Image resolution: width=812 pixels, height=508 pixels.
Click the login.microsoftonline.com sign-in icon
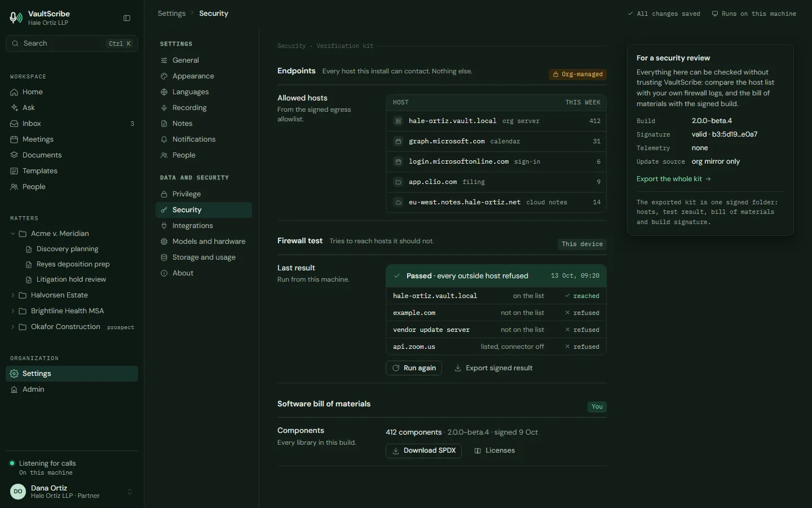(x=398, y=161)
